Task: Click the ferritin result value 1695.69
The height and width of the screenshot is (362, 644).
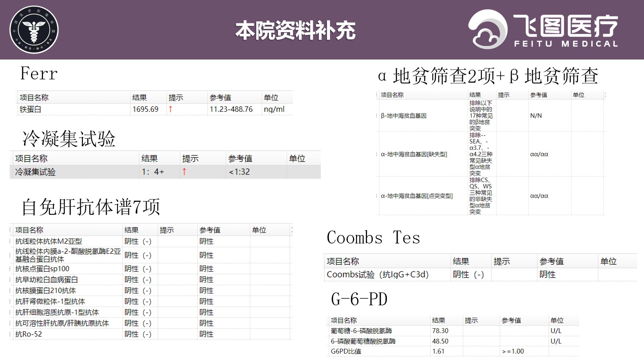Action: click(x=145, y=109)
